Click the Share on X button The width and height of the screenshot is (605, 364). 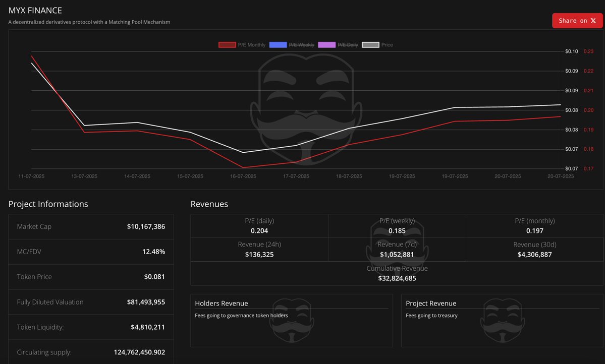click(x=577, y=21)
